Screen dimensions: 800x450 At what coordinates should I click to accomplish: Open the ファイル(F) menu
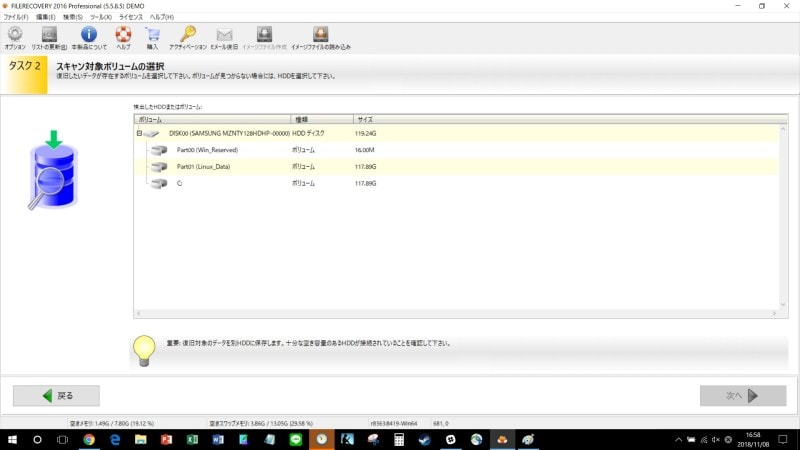click(x=17, y=17)
